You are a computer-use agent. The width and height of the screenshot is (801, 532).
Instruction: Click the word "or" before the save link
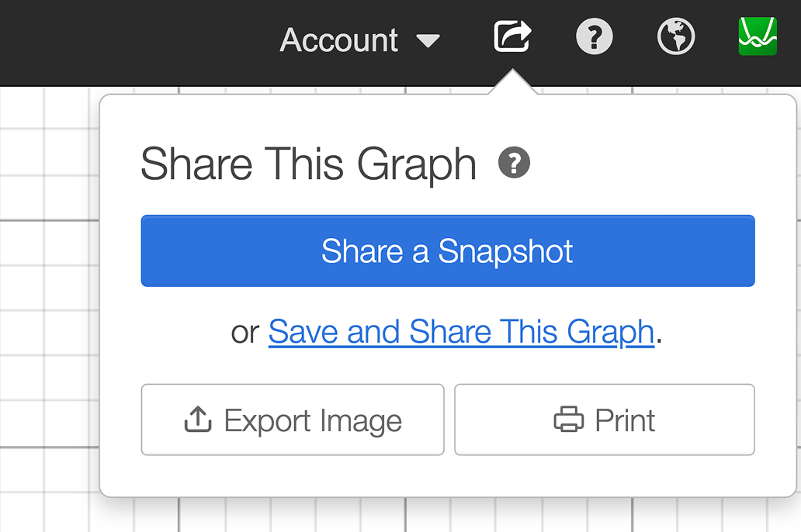pos(245,332)
